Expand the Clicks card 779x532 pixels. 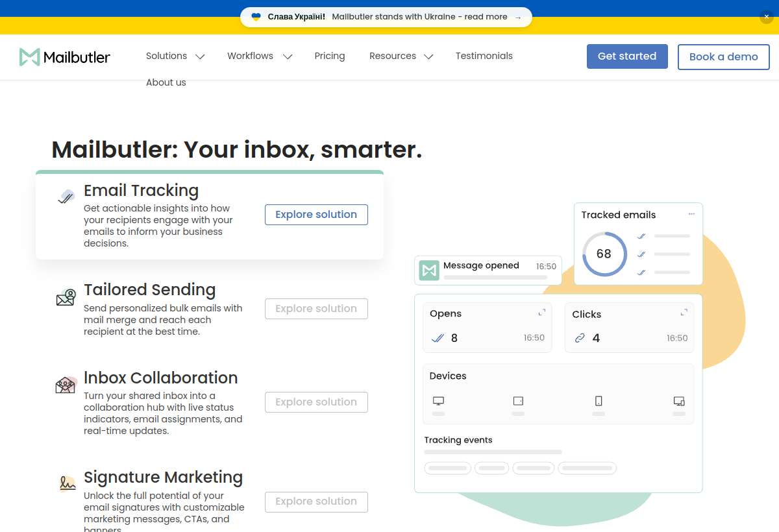click(684, 313)
